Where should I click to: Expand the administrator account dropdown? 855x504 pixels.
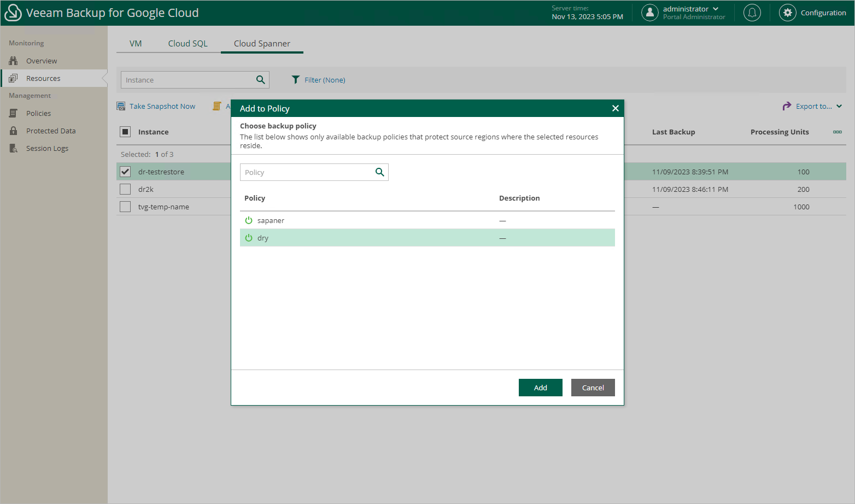(716, 9)
